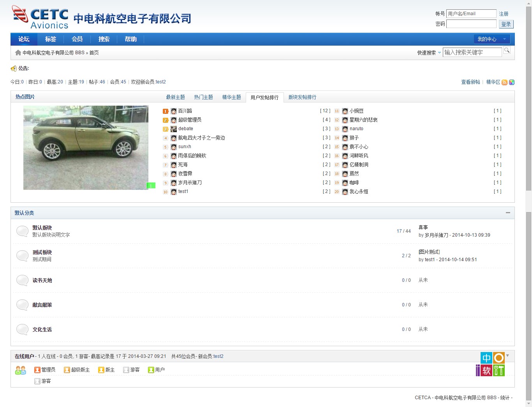Image resolution: width=532 pixels, height=407 pixels.
Task: Click the hot picture car thumbnail
Action: (86, 147)
